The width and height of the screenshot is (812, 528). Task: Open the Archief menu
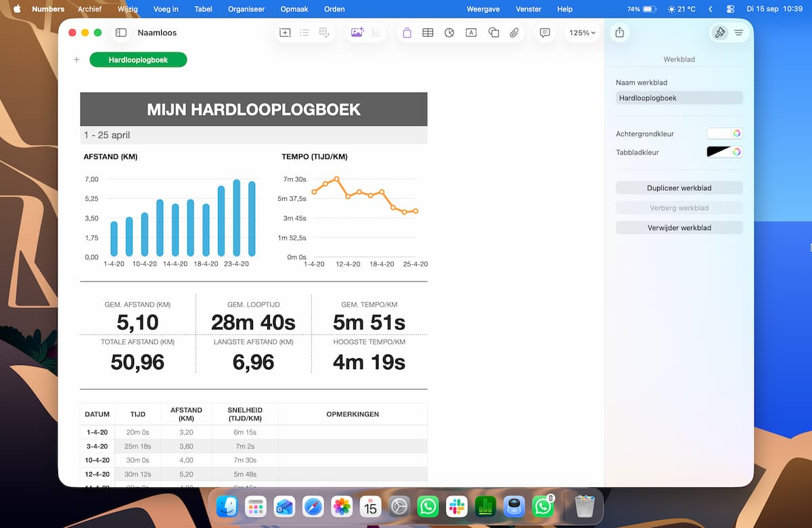pyautogui.click(x=89, y=9)
